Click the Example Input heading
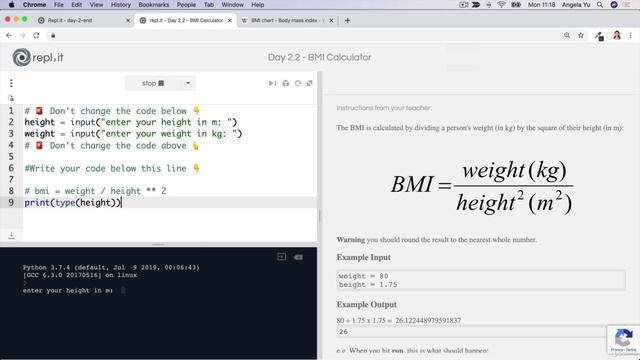640x360 pixels. click(363, 258)
